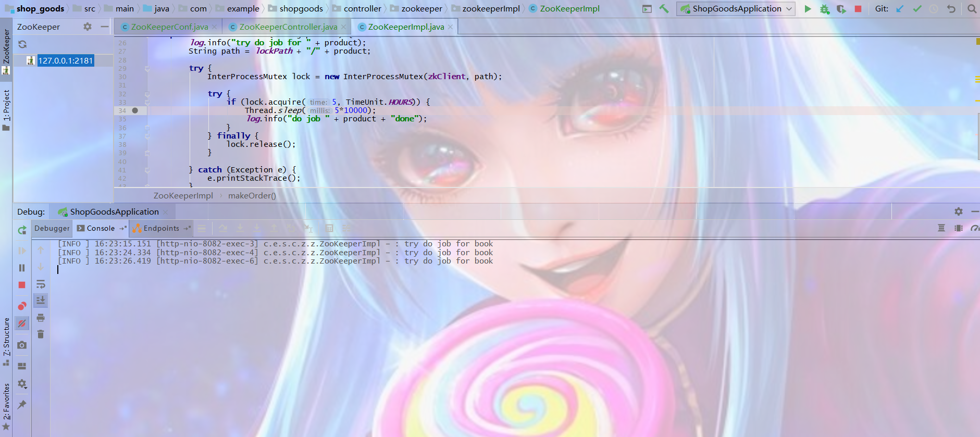Commit changes via Git green checkmark
Image resolution: width=980 pixels, height=437 pixels.
pyautogui.click(x=917, y=8)
